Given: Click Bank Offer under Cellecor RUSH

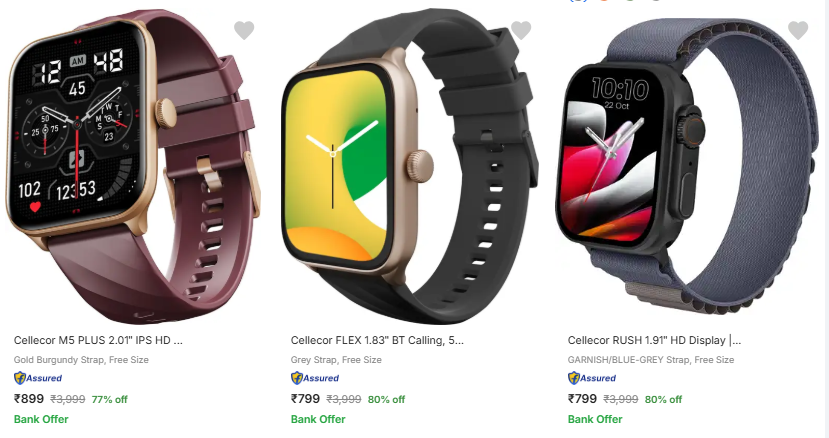Looking at the screenshot, I should coord(595,419).
